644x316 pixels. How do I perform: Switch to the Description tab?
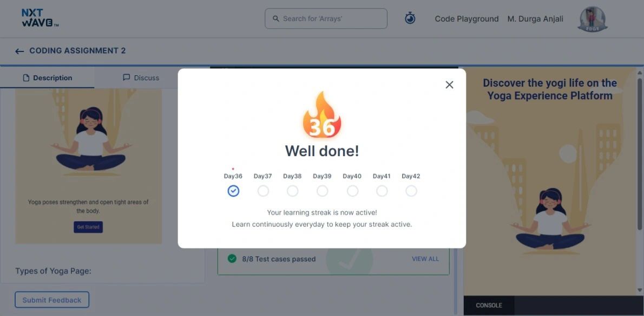pyautogui.click(x=47, y=78)
